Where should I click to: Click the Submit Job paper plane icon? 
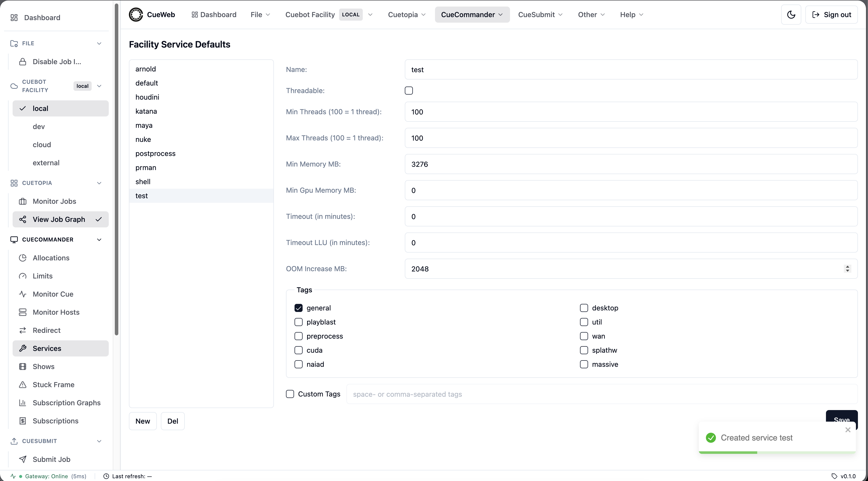(x=23, y=459)
